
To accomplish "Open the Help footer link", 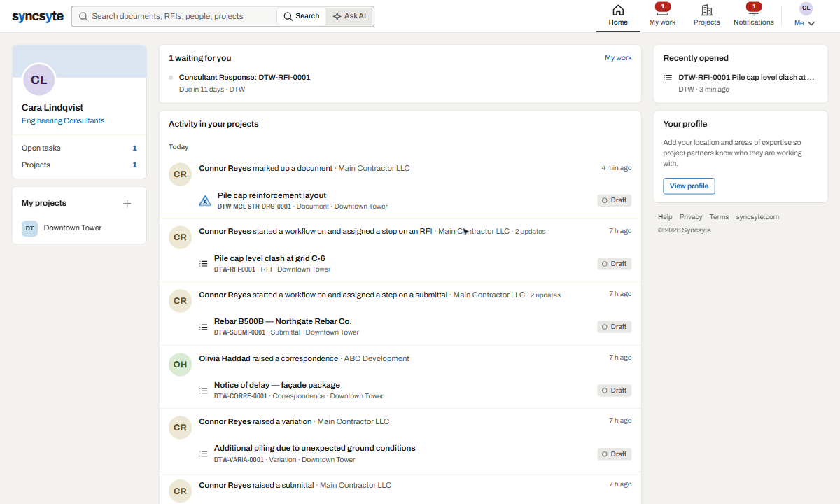I will coord(665,217).
